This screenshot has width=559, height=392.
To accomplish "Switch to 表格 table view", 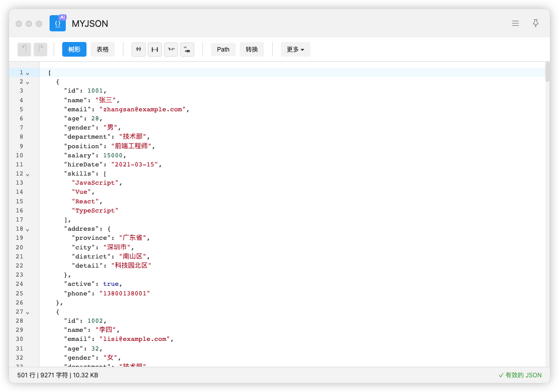I will [x=103, y=49].
